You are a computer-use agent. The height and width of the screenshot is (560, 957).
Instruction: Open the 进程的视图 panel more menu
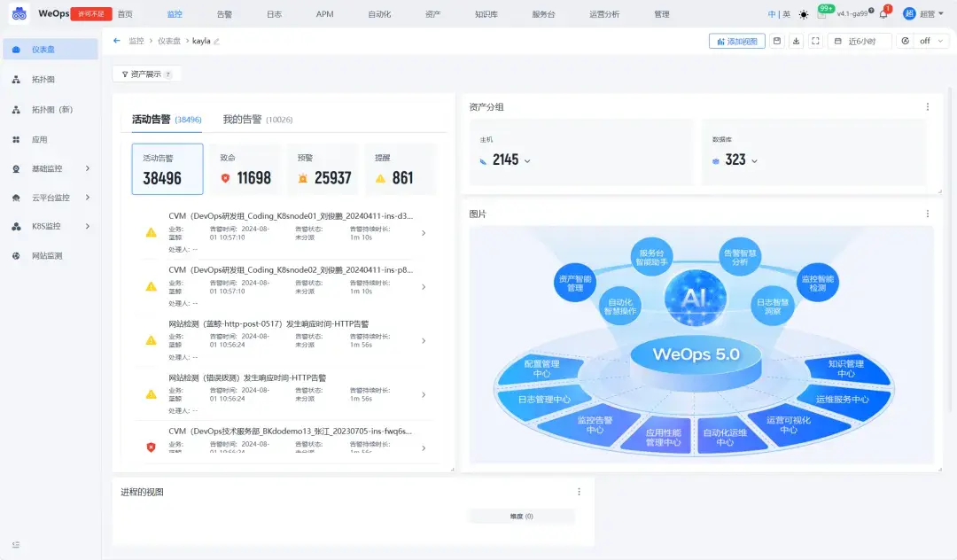click(x=580, y=492)
